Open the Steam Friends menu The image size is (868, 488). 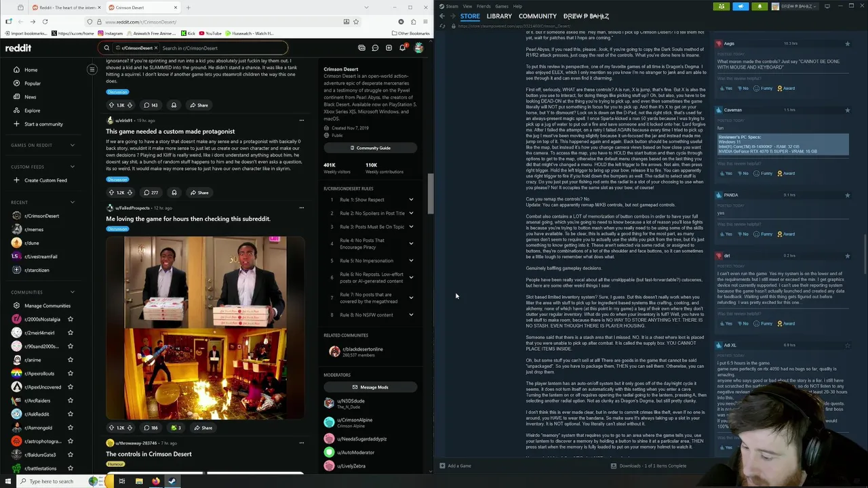pyautogui.click(x=484, y=6)
